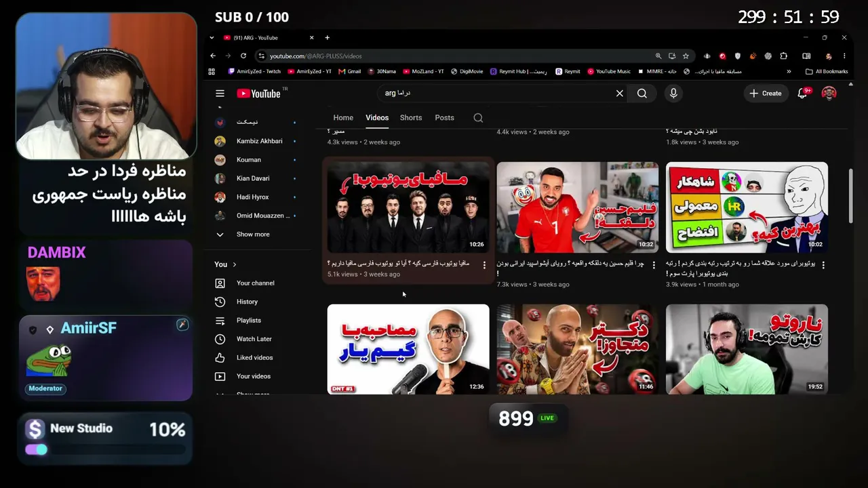
Task: Open the Chrome three-dot menu
Action: tap(844, 56)
